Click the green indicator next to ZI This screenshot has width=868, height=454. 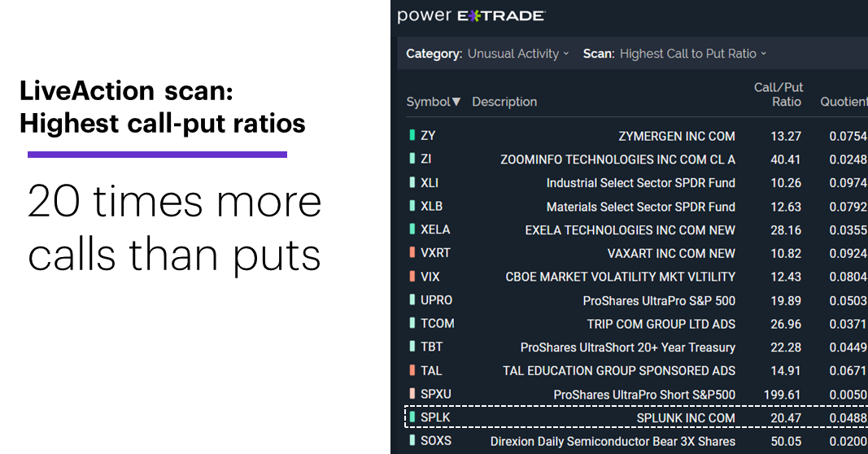pos(412,159)
